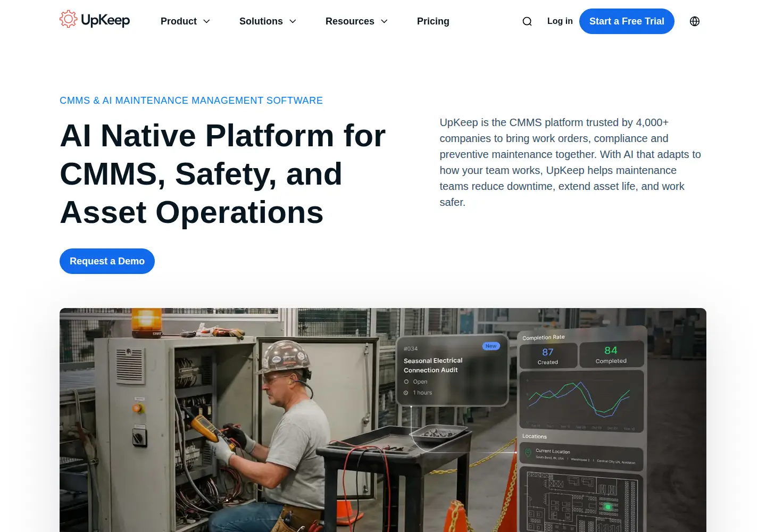Click the 87 Created stat

[548, 356]
